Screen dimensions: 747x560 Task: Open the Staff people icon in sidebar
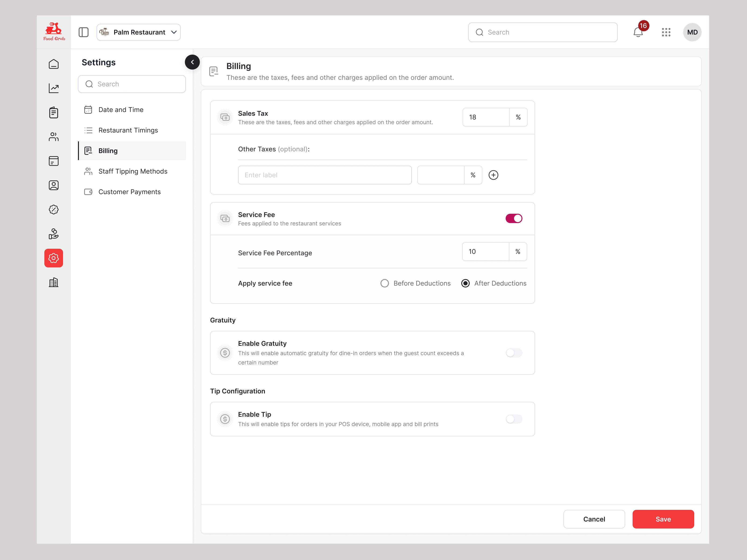point(54,137)
